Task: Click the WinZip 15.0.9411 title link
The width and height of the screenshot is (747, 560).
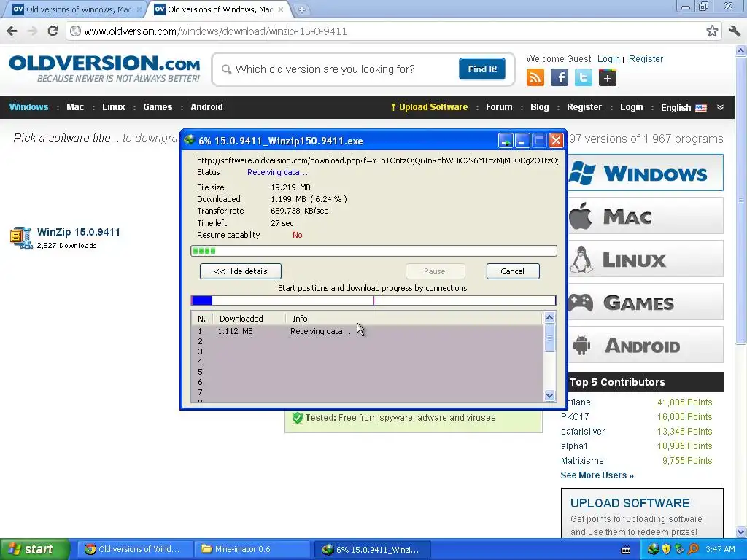Action: click(79, 232)
